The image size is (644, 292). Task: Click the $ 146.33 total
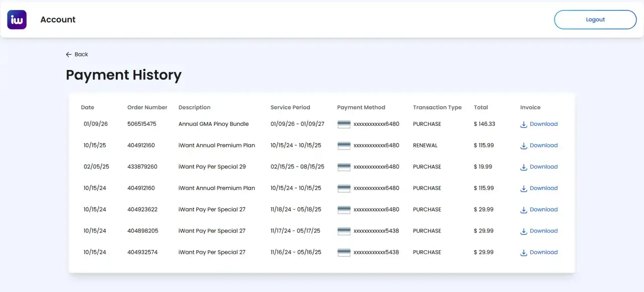(x=485, y=124)
